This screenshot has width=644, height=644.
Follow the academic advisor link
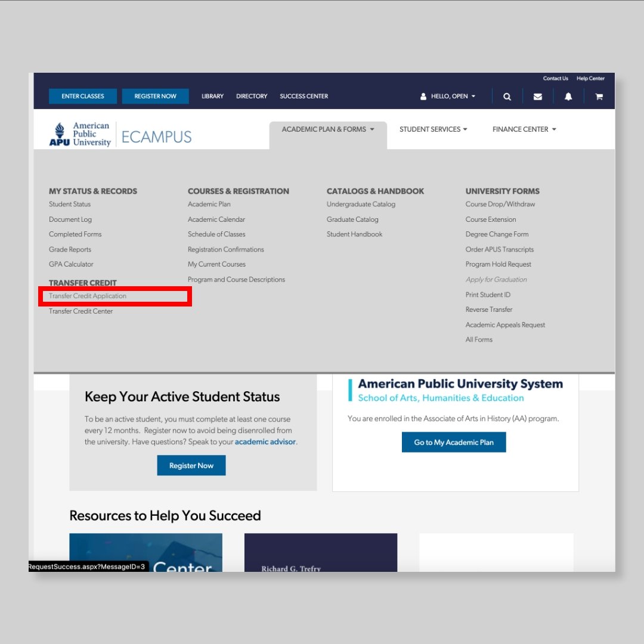pyautogui.click(x=265, y=442)
